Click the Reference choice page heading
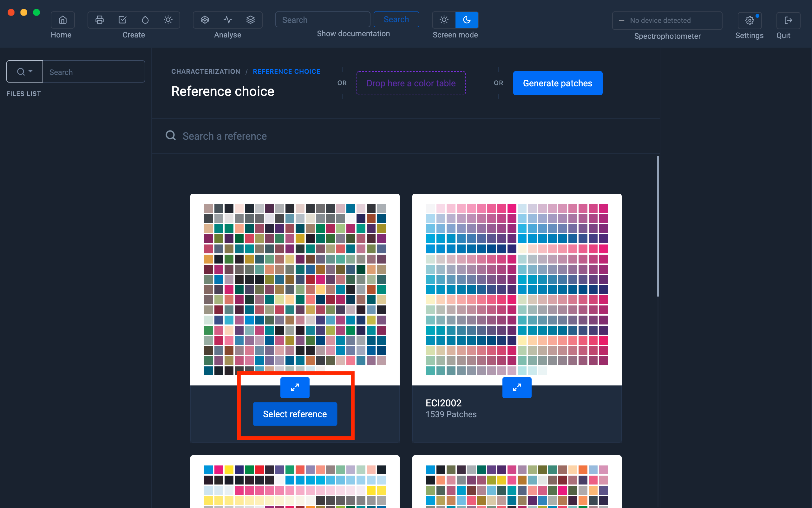Viewport: 812px width, 508px height. point(222,91)
